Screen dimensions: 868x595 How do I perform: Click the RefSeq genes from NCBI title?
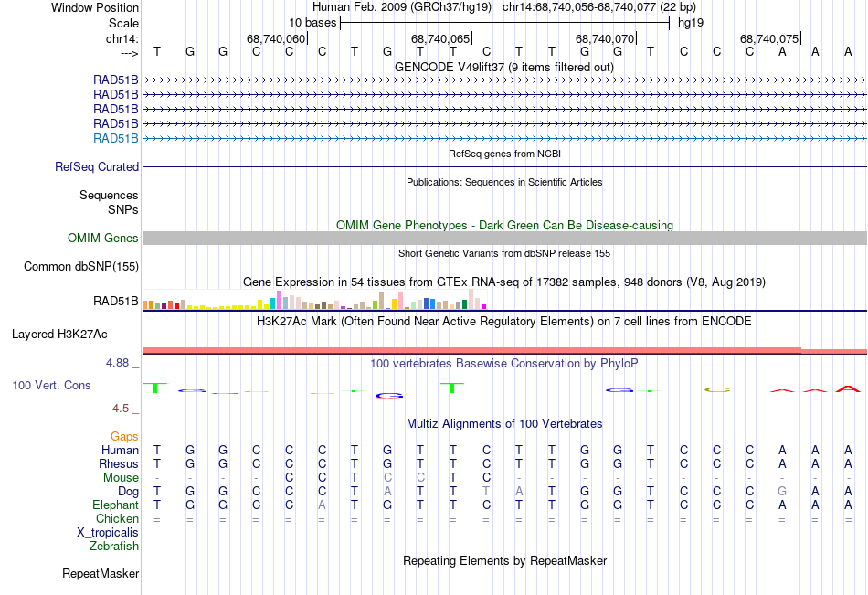click(x=504, y=154)
